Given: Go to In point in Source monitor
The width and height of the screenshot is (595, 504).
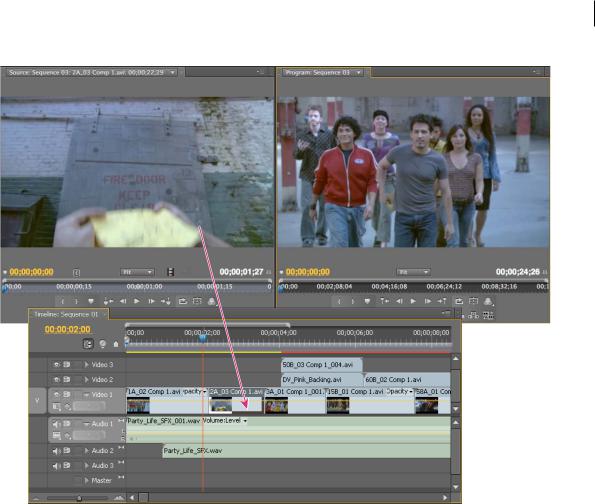Looking at the screenshot, I should click(108, 301).
